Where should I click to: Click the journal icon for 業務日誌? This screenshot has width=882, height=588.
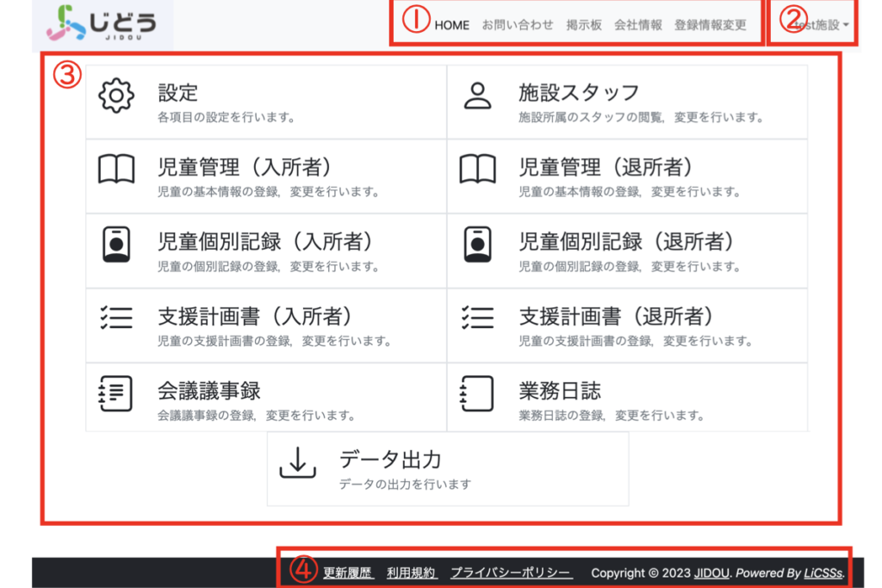tap(477, 393)
